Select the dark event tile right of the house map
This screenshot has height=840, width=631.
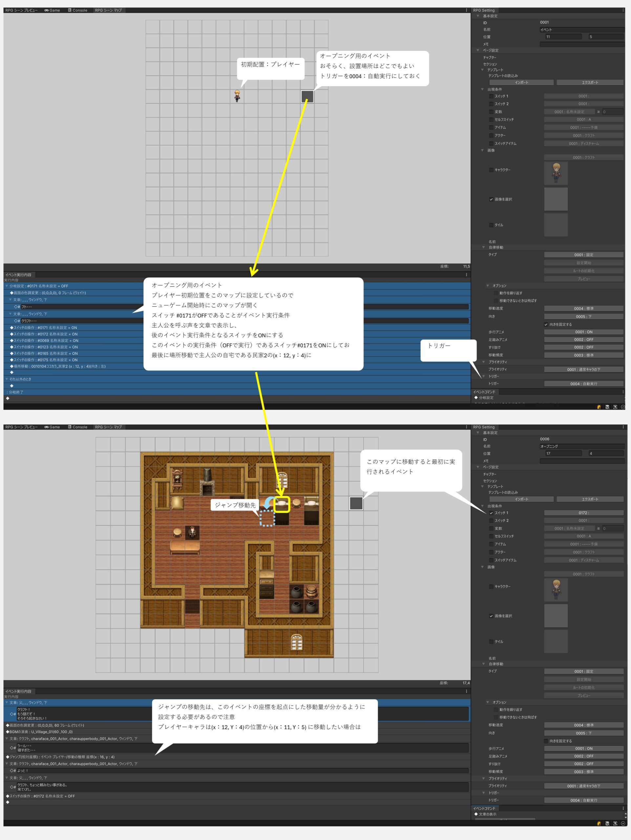(356, 503)
